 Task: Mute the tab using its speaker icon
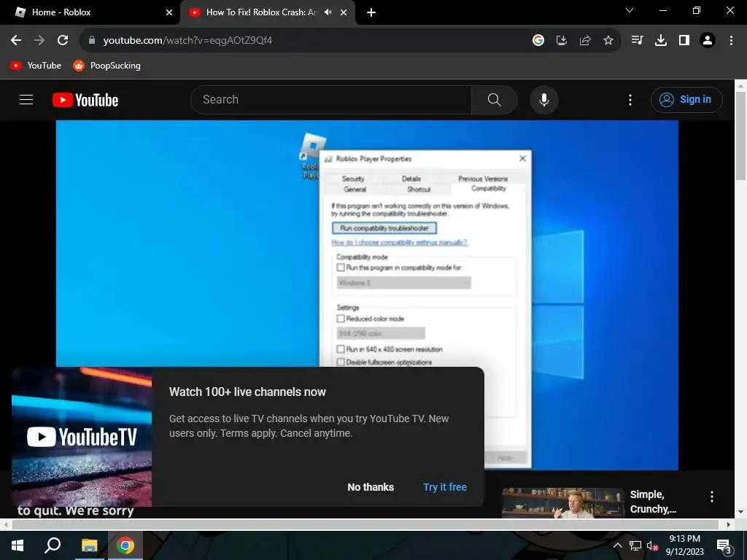[x=328, y=12]
